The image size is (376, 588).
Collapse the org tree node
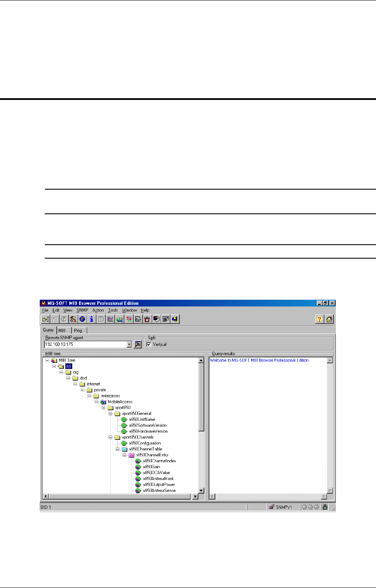click(x=61, y=372)
